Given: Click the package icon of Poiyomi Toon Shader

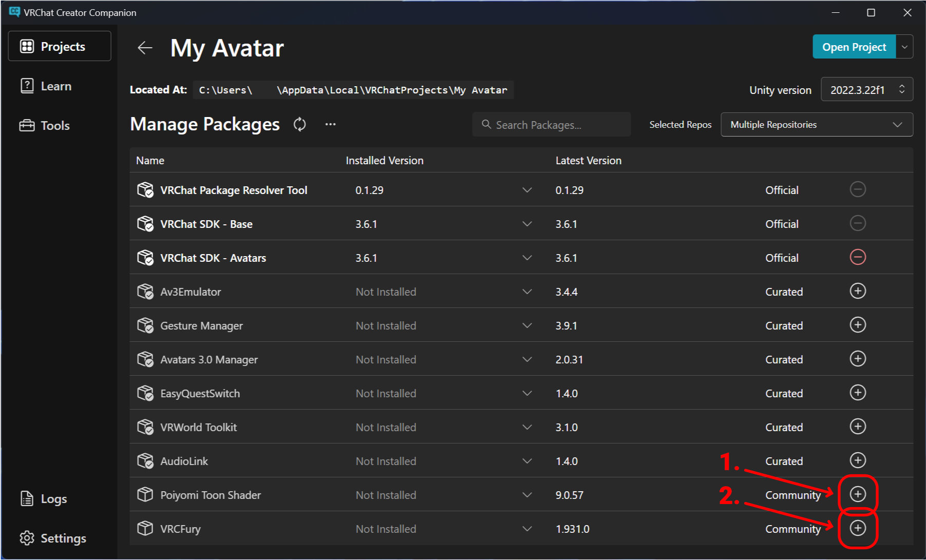Looking at the screenshot, I should (145, 495).
